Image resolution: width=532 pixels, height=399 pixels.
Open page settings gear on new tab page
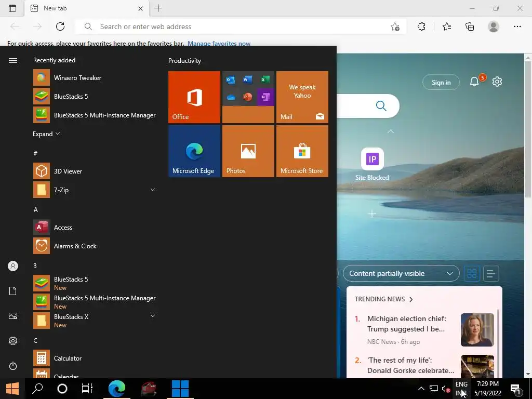pyautogui.click(x=497, y=82)
